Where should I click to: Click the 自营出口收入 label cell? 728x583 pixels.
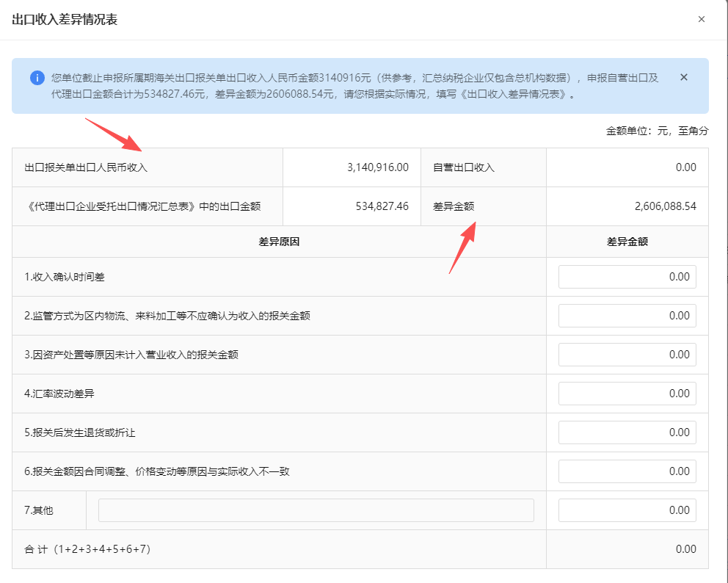[464, 167]
